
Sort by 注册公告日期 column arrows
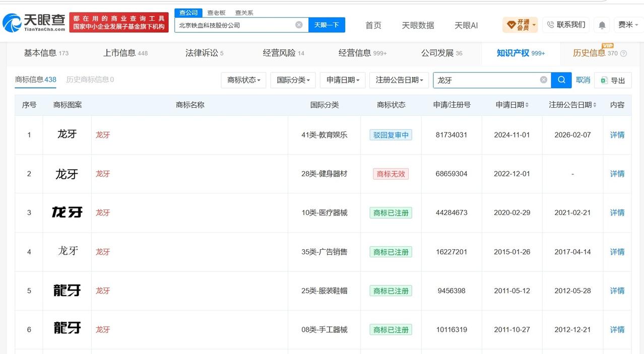pyautogui.click(x=595, y=105)
